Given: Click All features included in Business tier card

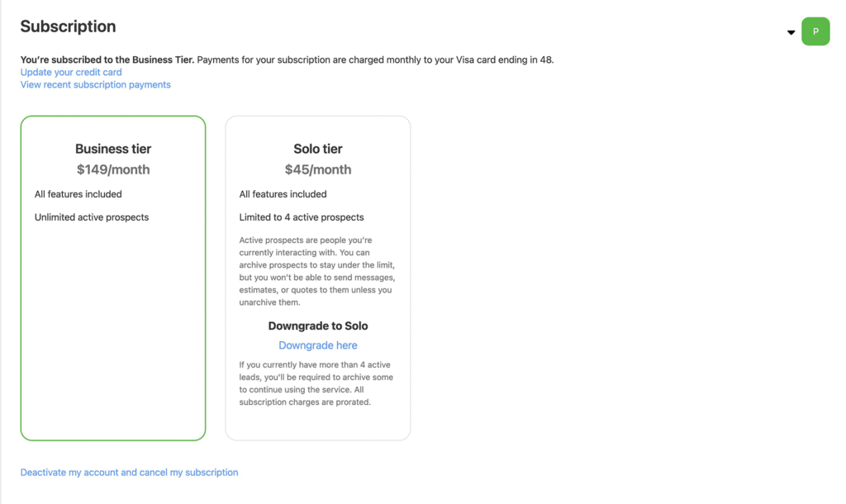Looking at the screenshot, I should (x=78, y=194).
